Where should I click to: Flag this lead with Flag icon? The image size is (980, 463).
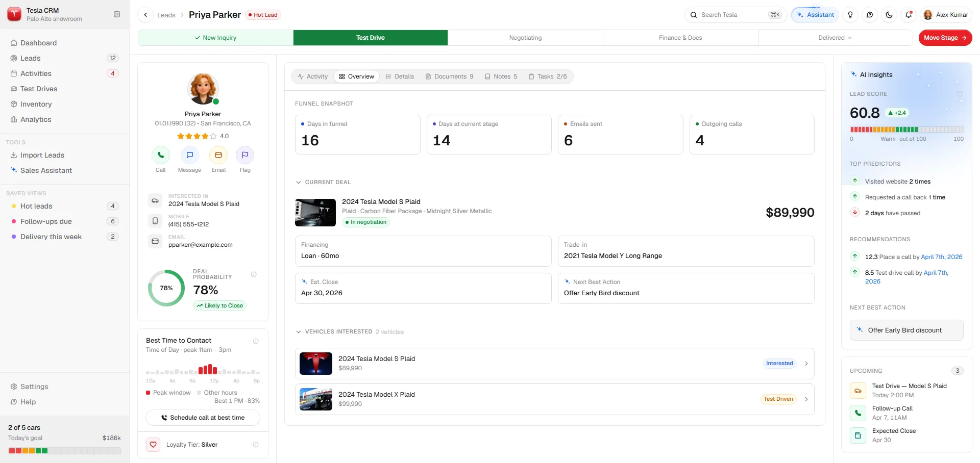pyautogui.click(x=245, y=155)
